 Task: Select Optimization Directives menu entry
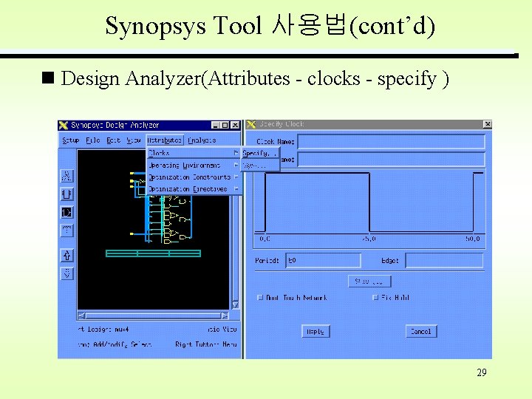point(194,189)
